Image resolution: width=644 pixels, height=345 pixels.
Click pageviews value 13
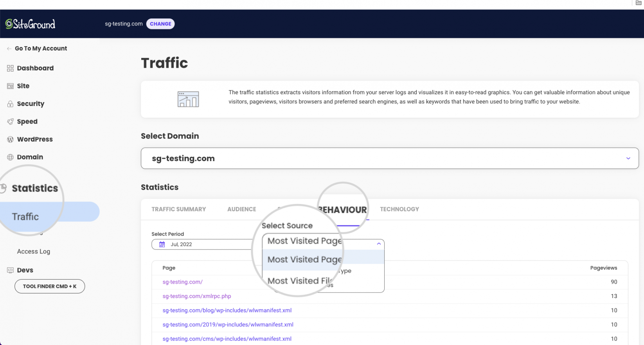coord(614,296)
